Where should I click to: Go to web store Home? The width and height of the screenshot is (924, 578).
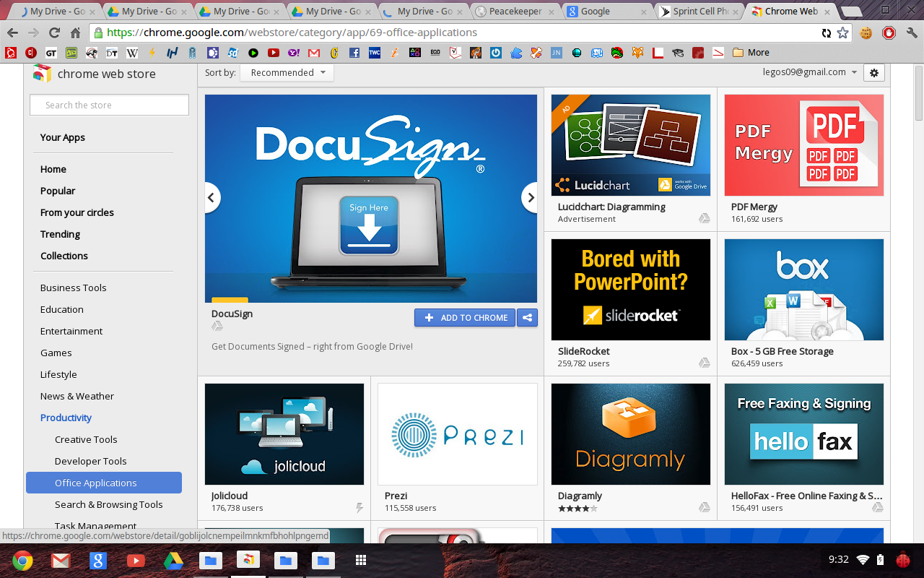pos(53,169)
